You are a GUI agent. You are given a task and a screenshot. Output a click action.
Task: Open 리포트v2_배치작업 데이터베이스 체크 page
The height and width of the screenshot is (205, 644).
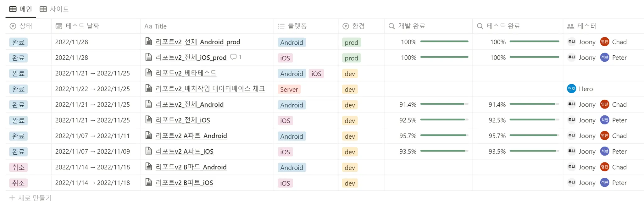210,89
